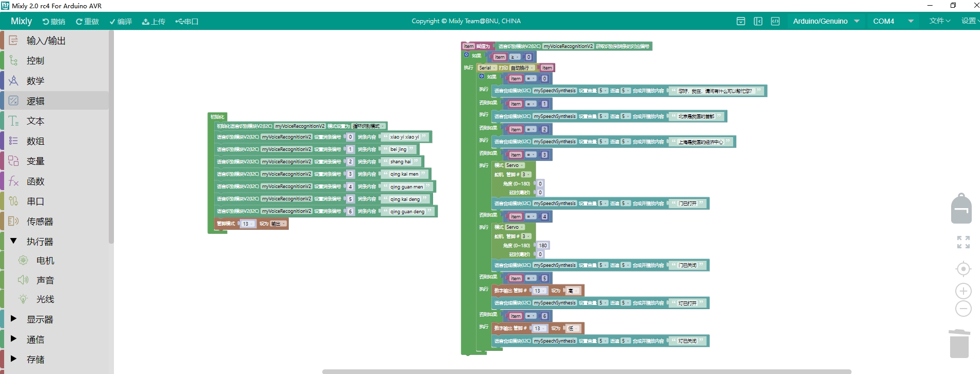Collapse the 执行器 category triangle
Screen dimensions: 980x374
point(13,241)
